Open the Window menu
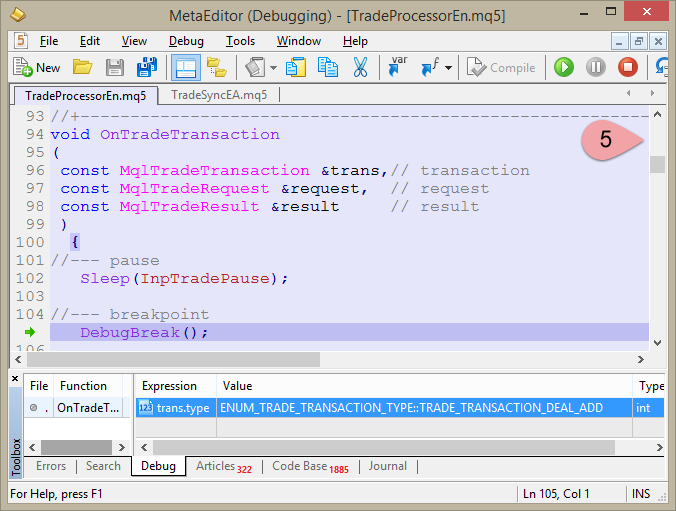 [299, 41]
